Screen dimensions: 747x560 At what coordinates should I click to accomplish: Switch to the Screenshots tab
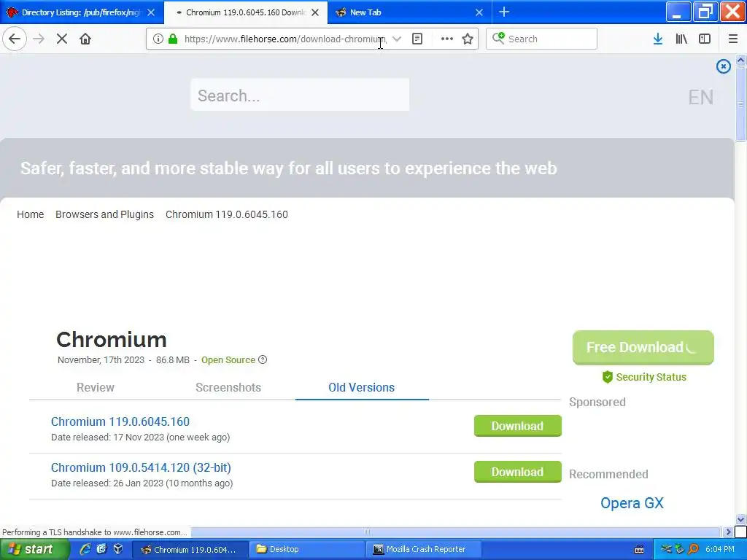coord(228,388)
